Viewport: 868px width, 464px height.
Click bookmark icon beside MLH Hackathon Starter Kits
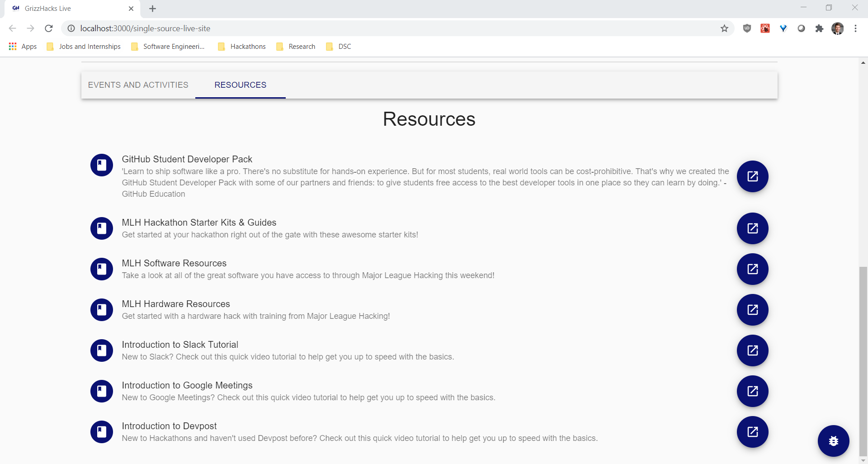click(x=102, y=228)
